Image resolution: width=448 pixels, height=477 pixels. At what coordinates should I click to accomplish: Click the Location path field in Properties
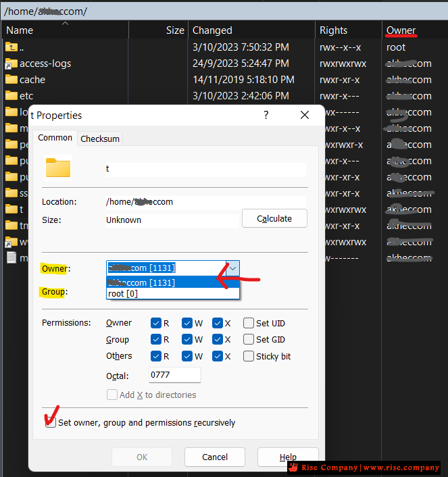pos(205,202)
